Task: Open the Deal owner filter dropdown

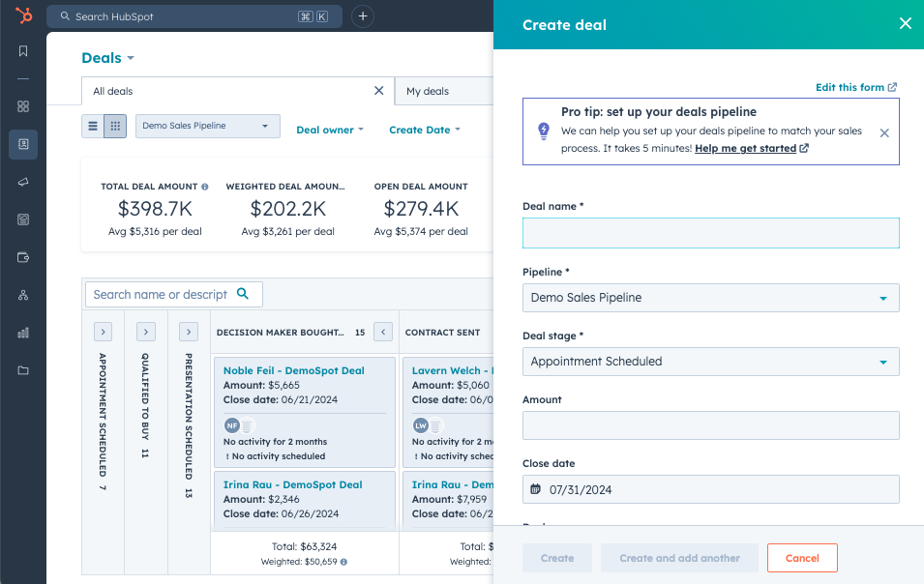Action: tap(329, 129)
